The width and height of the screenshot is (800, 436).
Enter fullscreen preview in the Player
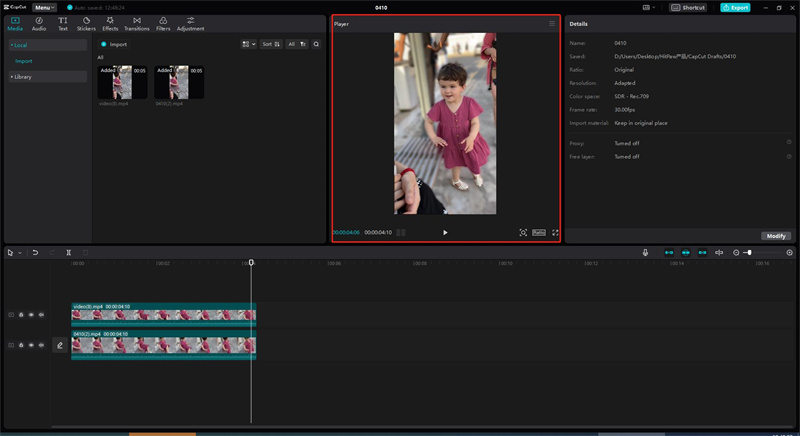point(556,232)
